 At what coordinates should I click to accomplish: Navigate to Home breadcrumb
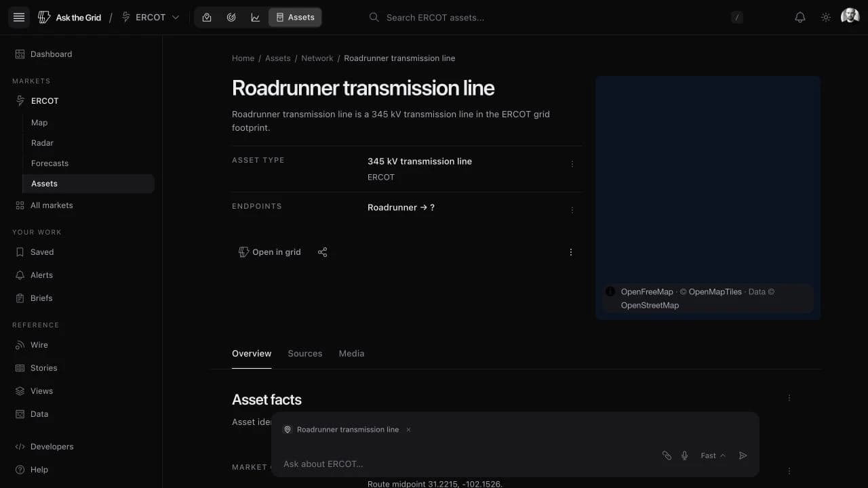[243, 58]
